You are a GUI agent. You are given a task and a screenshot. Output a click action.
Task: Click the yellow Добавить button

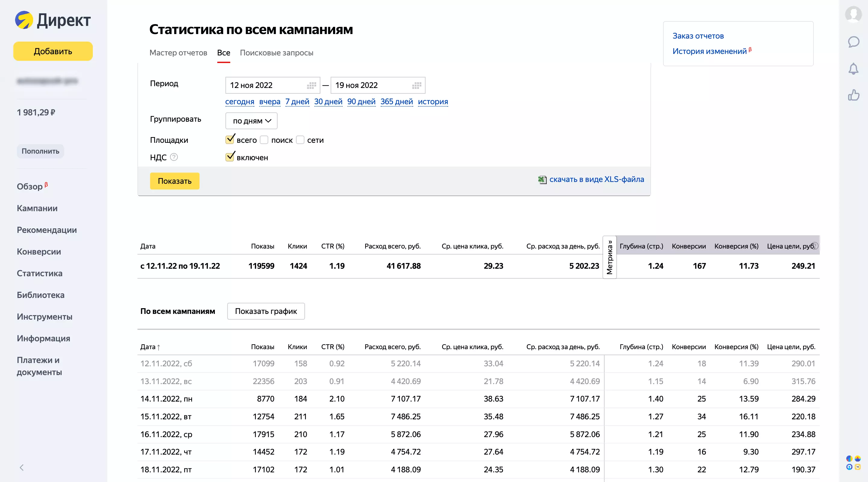53,51
